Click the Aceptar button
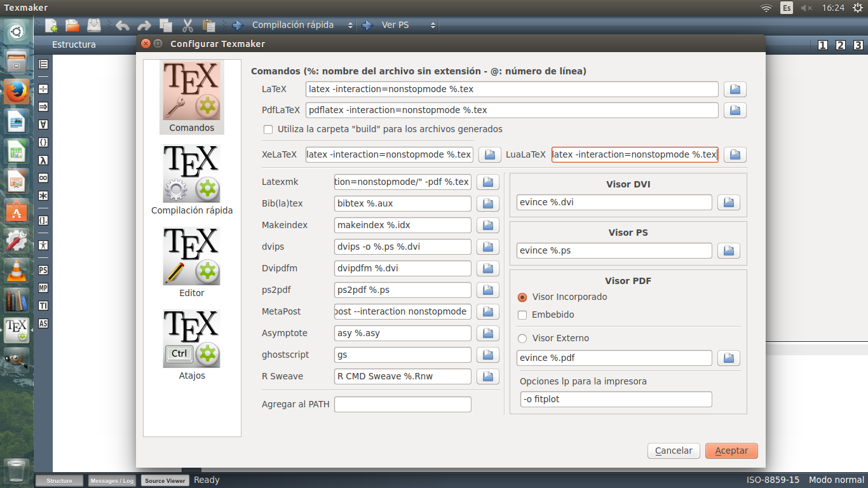This screenshot has height=488, width=868. (x=731, y=451)
